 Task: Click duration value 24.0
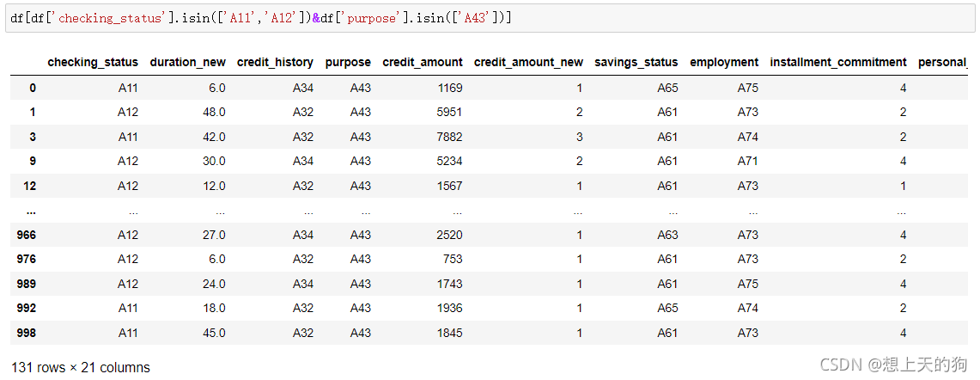coord(213,284)
